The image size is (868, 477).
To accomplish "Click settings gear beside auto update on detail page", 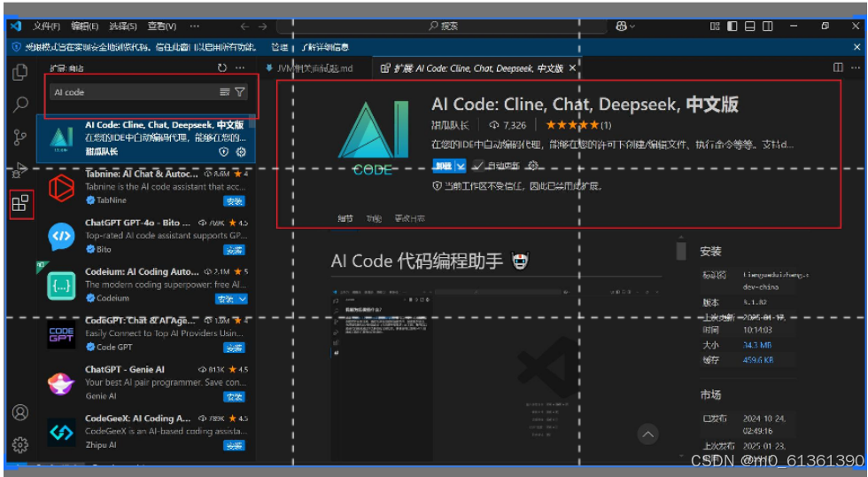I will coord(533,165).
